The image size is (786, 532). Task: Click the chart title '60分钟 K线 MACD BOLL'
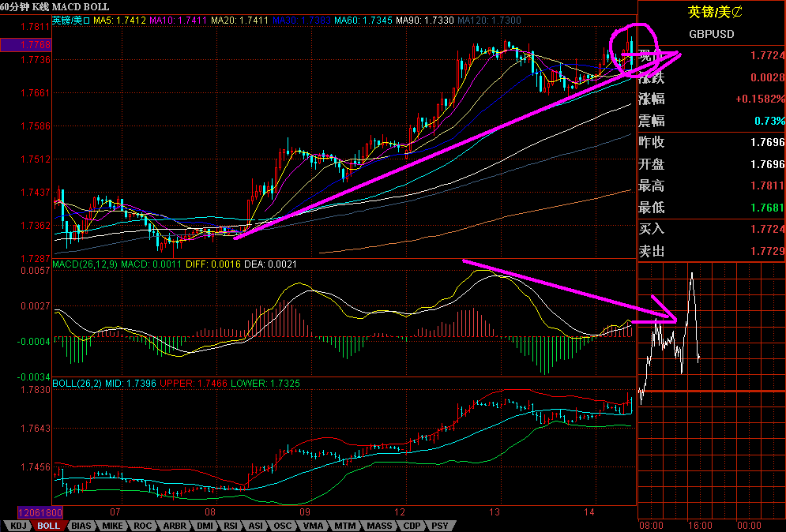click(x=55, y=6)
